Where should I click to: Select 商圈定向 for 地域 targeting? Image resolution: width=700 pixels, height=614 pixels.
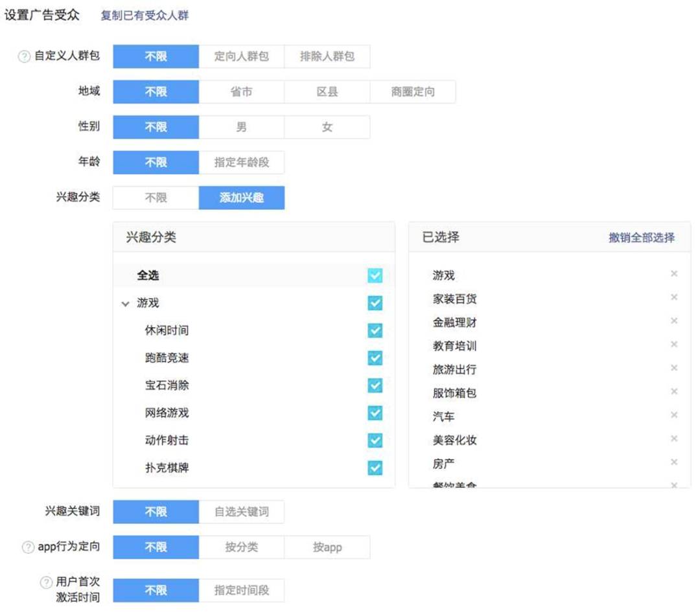[x=413, y=92]
